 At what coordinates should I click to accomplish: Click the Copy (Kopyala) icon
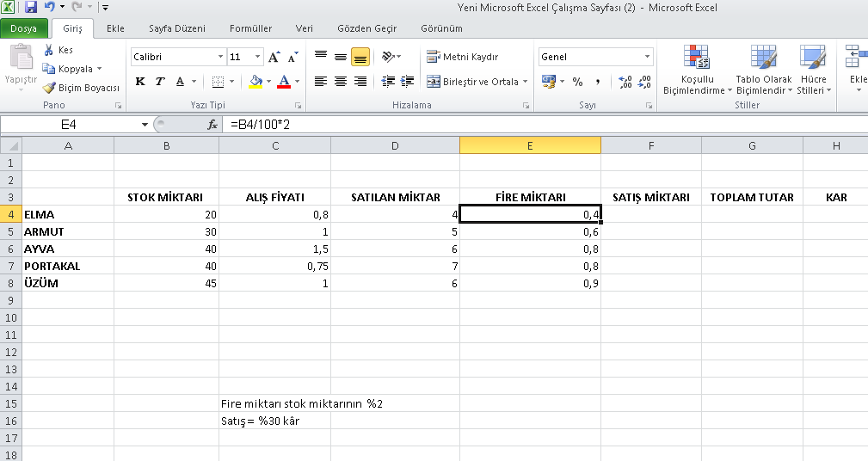pos(49,69)
